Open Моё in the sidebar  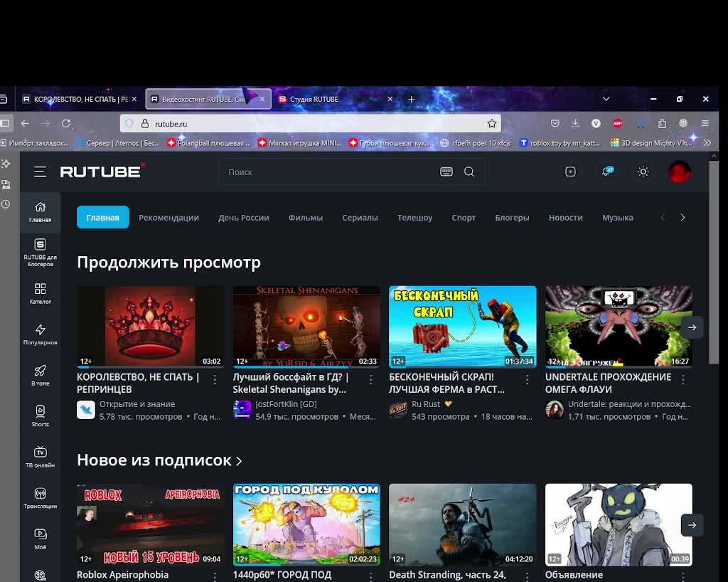pyautogui.click(x=41, y=539)
